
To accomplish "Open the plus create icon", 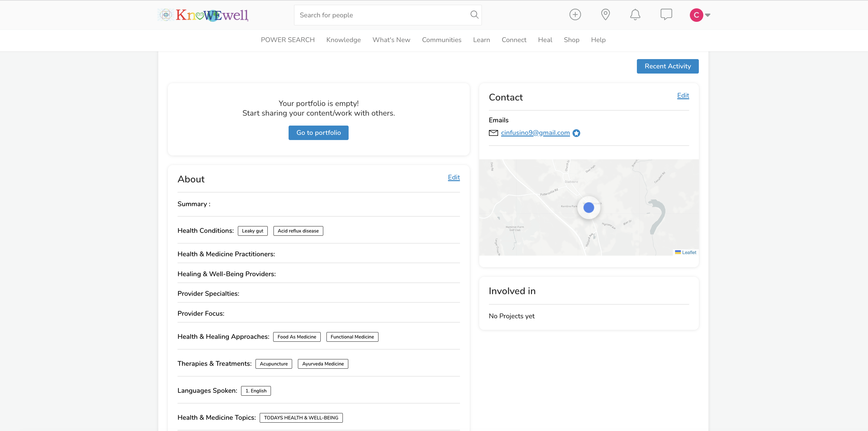I will coord(575,15).
